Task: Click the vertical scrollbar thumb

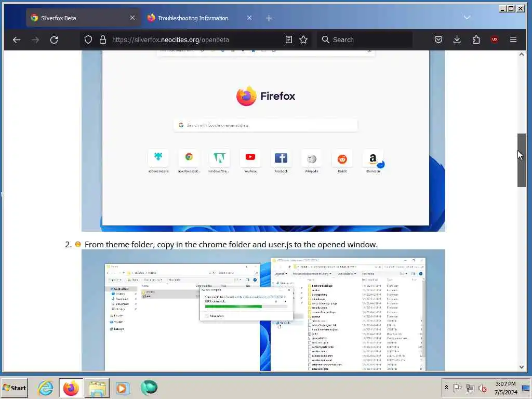Action: [x=522, y=160]
